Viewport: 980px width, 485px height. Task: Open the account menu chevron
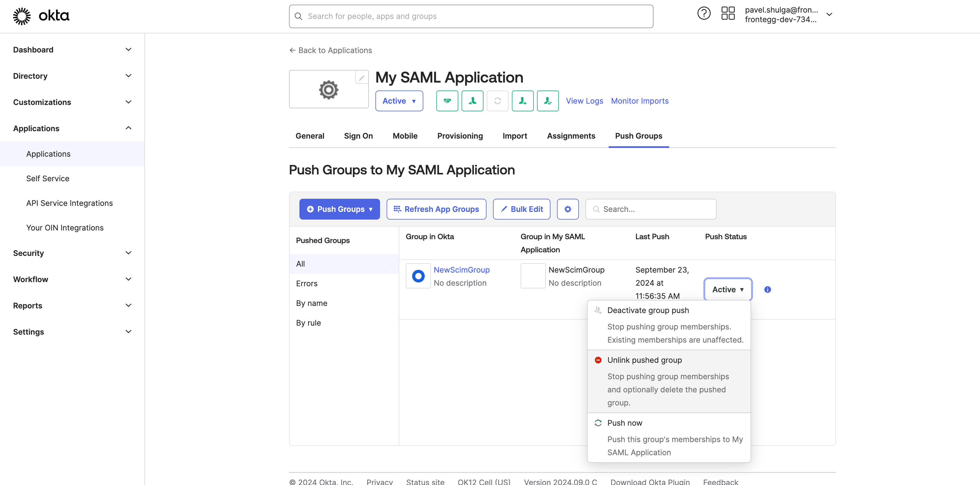click(x=829, y=14)
